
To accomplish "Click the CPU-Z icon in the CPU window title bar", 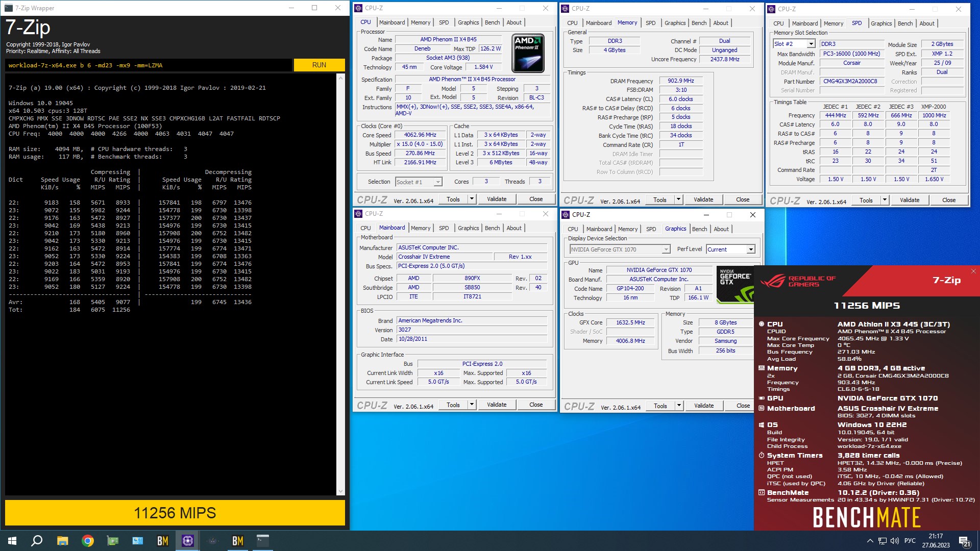I will [x=358, y=8].
